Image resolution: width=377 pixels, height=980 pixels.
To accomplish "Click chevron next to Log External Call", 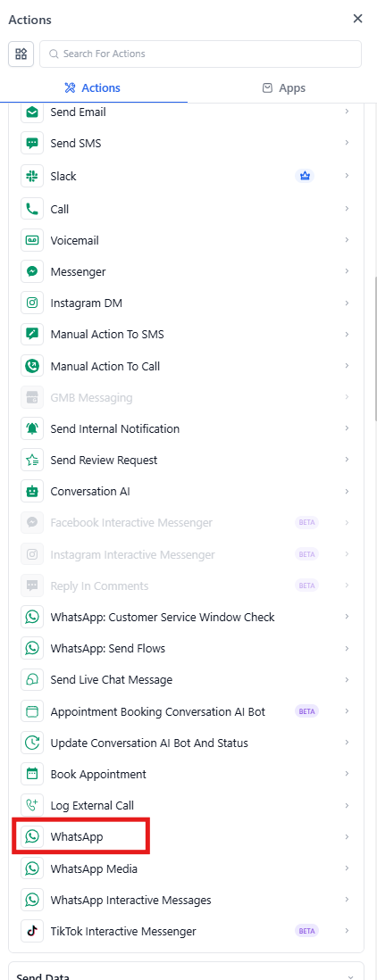I will [347, 806].
